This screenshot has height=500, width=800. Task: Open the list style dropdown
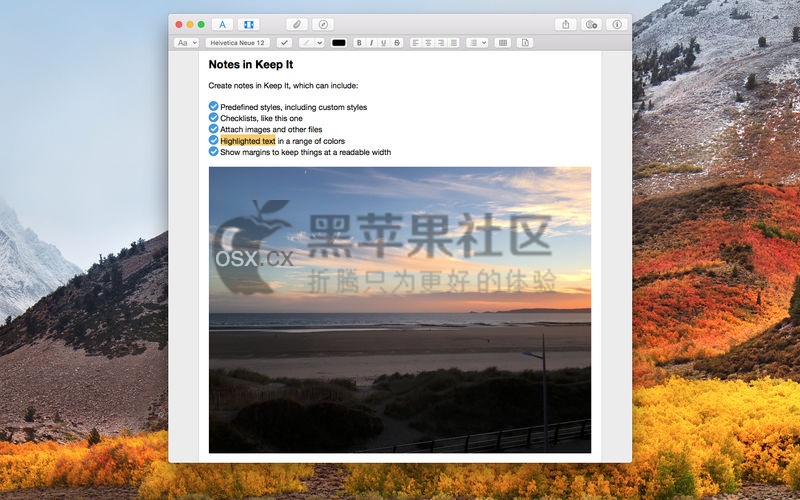click(x=477, y=43)
